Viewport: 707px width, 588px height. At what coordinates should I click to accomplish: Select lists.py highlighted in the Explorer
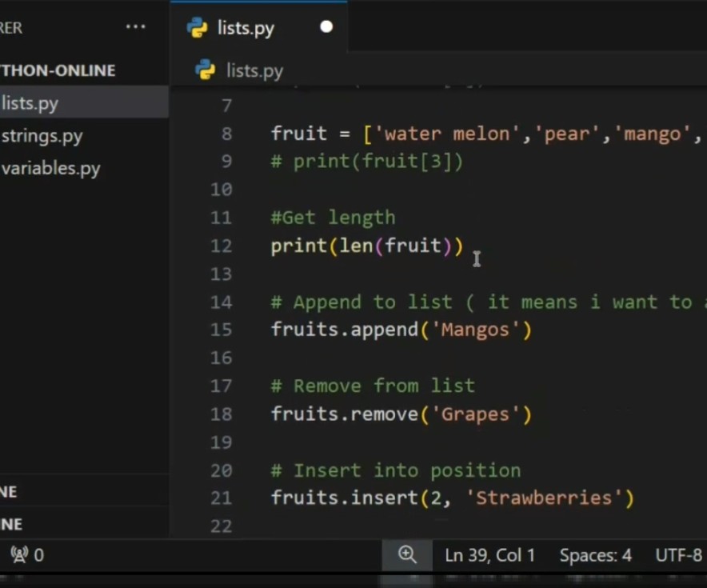[x=30, y=102]
